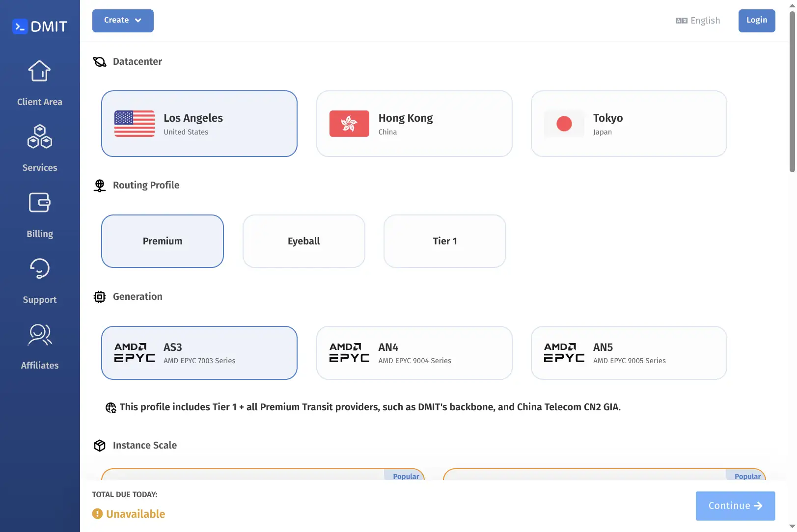Screen dimensions: 797x532
Task: Go to Billing menu label
Action: [x=40, y=234]
